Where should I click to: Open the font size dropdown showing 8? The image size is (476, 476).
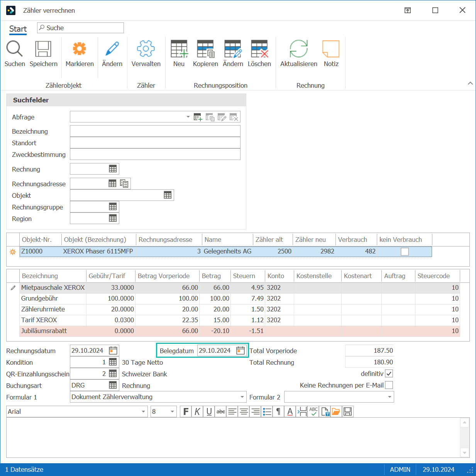173,411
